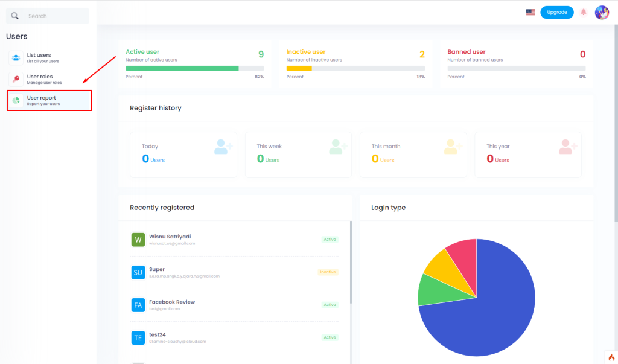This screenshot has width=618, height=364.
Task: Click the List users sidebar icon
Action: [16, 58]
